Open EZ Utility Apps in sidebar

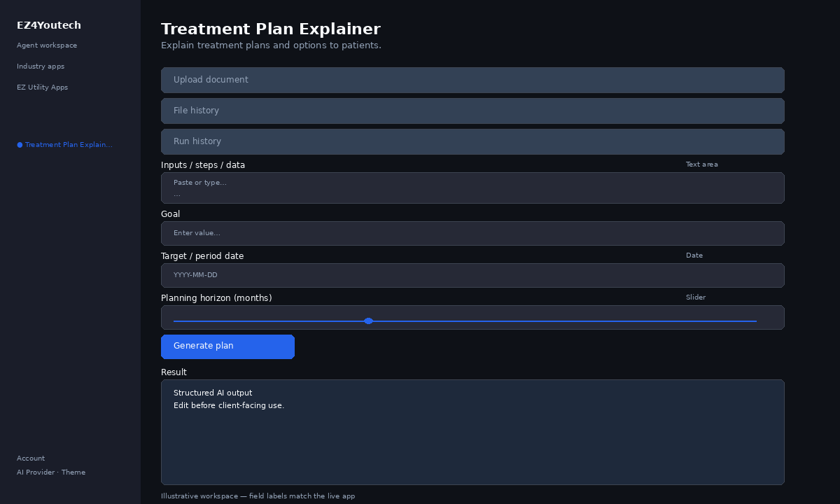coord(42,87)
